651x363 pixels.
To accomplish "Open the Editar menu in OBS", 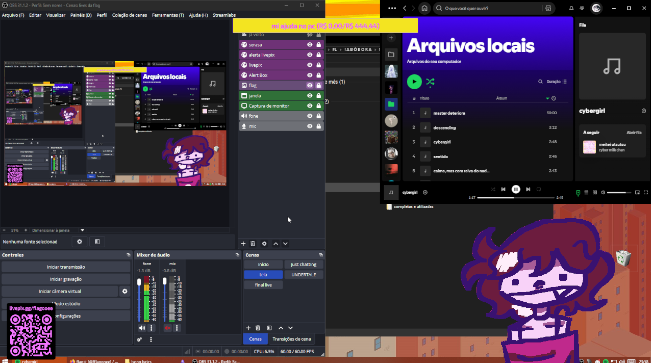I will pyautogui.click(x=35, y=15).
